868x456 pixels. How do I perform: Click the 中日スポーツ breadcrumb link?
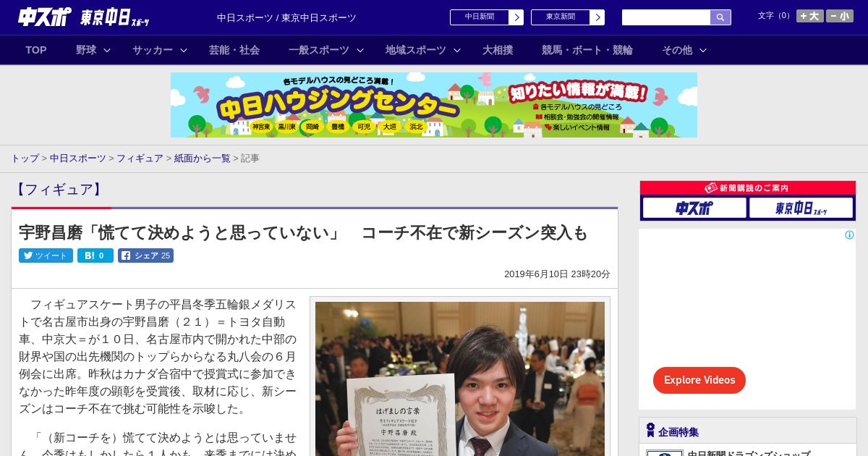78,159
